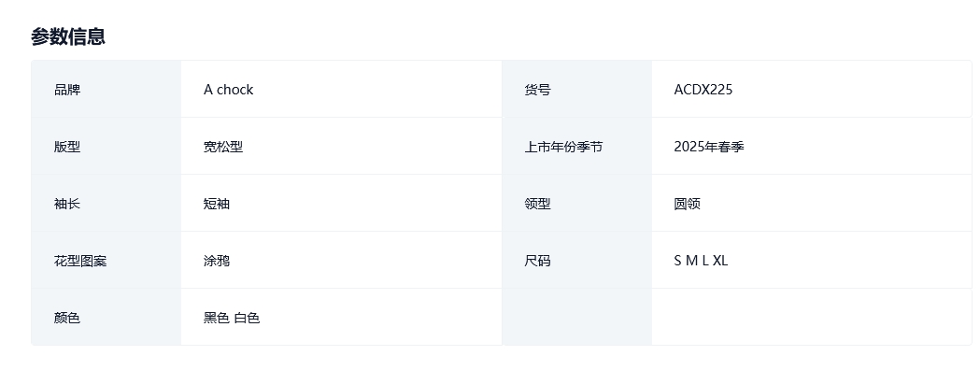The width and height of the screenshot is (980, 370).
Task: Click the brand value A chock
Action: 228,90
